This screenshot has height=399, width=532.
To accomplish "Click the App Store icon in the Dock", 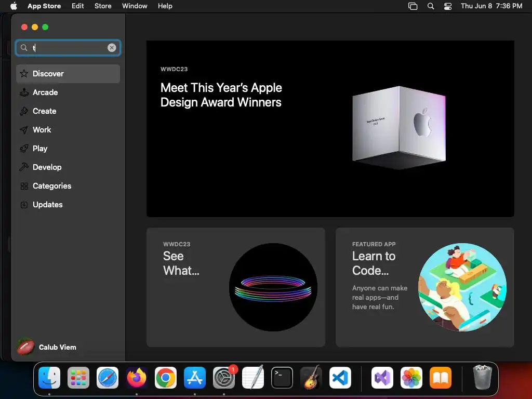I will coord(195,377).
